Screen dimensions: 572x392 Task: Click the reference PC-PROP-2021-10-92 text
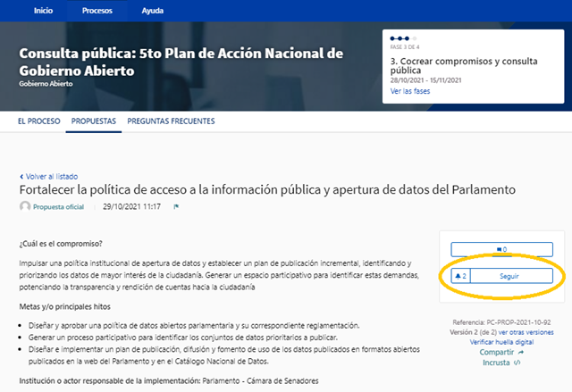pos(501,322)
